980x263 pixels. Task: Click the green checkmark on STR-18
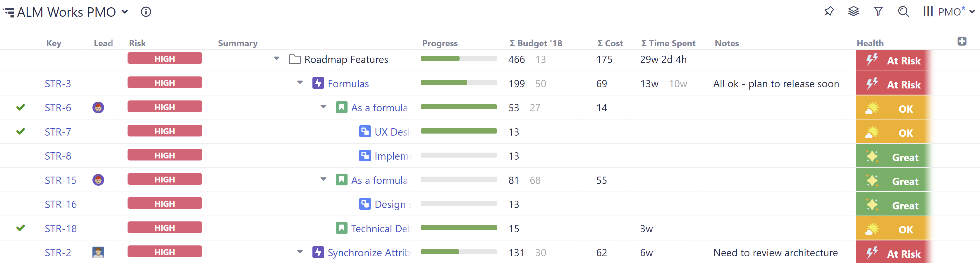coord(20,228)
